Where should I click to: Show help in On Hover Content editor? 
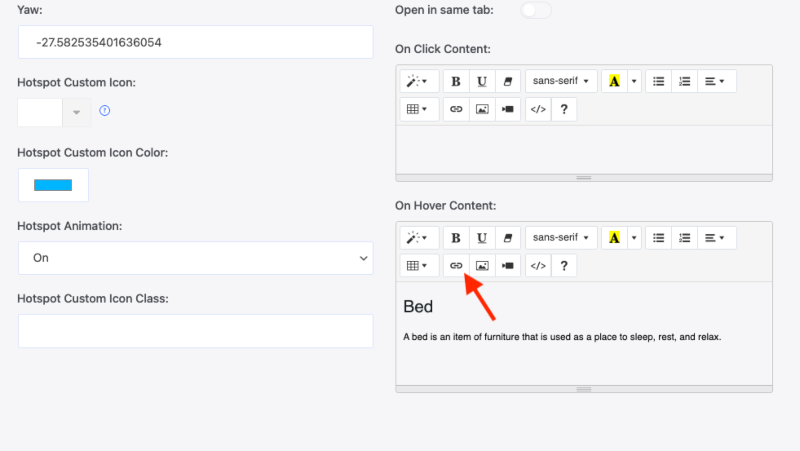tap(564, 266)
